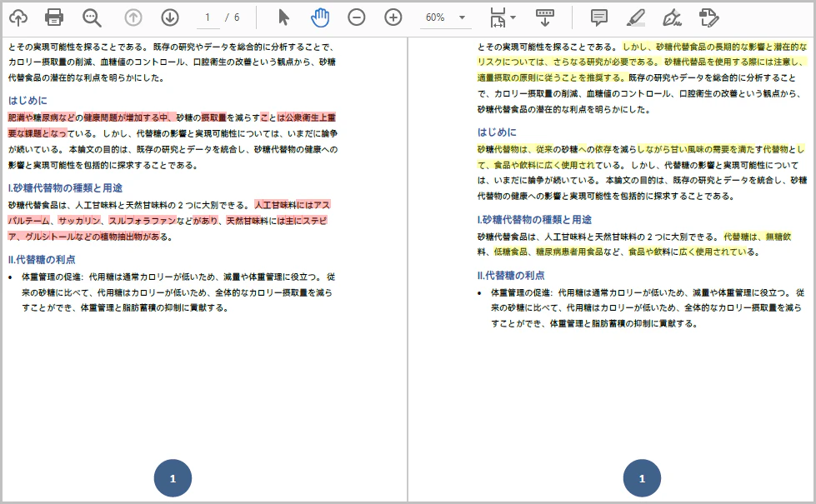Click left heading II.代替糖の利点

(42, 260)
